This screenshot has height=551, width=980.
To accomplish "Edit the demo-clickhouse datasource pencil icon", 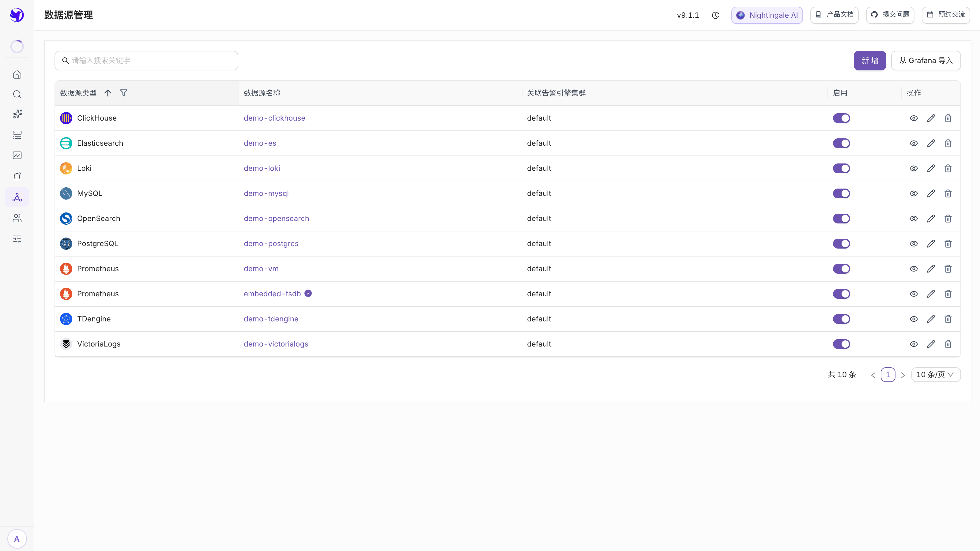I will (x=931, y=118).
